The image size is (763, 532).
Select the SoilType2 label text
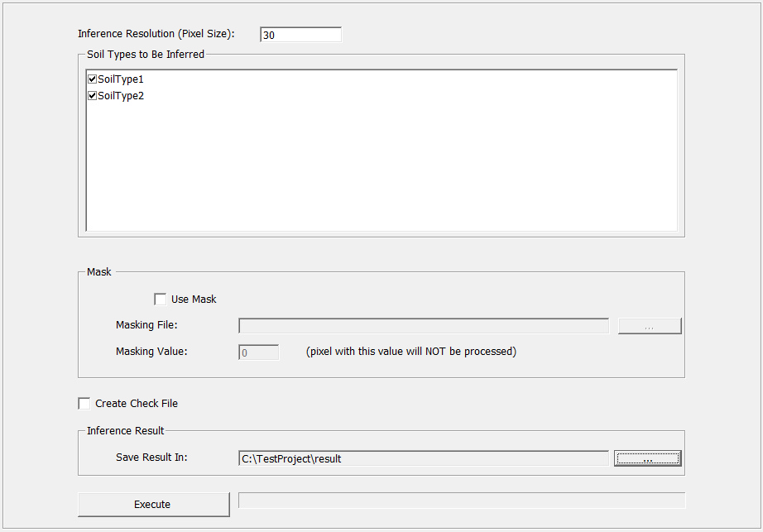[x=121, y=96]
